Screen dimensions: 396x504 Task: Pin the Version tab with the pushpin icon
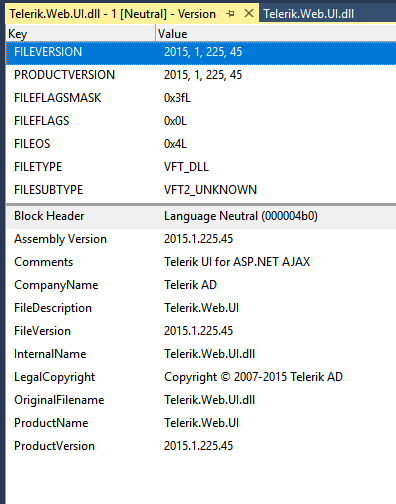pos(230,14)
